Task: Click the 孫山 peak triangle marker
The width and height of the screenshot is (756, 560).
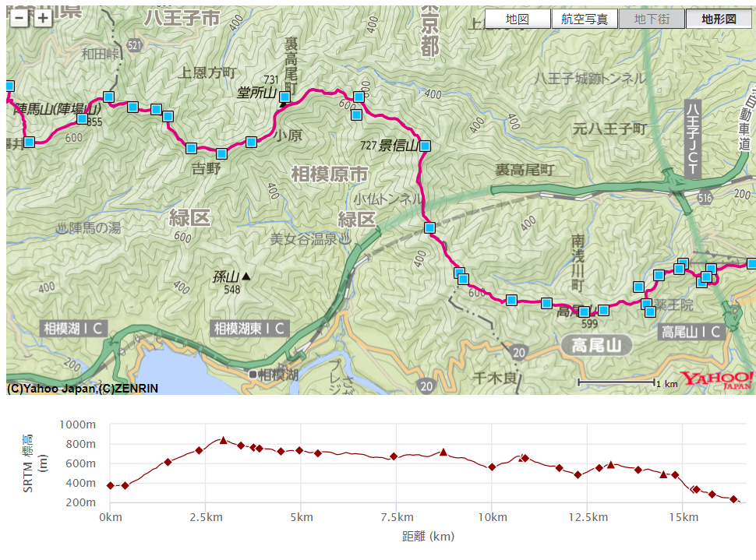Action: pyautogui.click(x=246, y=276)
